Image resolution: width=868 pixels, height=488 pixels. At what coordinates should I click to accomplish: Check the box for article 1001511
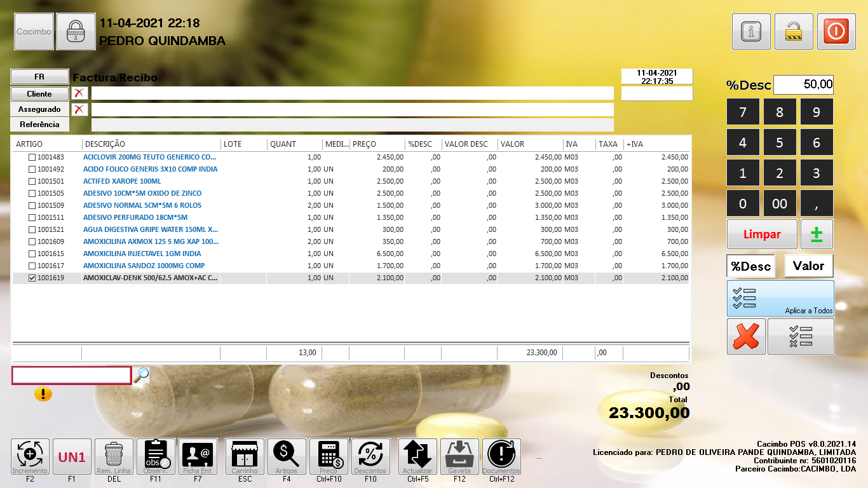(32, 217)
